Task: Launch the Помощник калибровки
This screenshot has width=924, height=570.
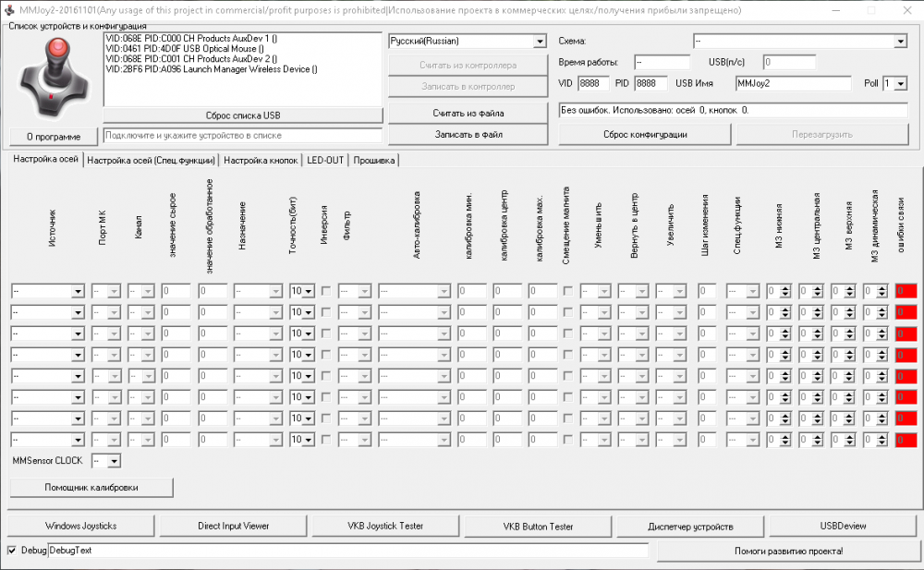Action: coord(89,487)
